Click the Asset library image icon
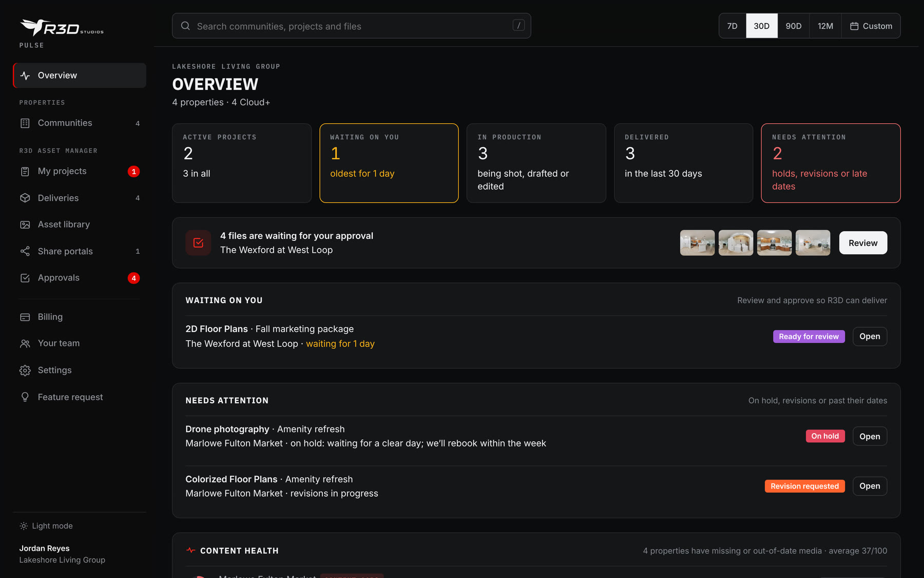 click(25, 225)
